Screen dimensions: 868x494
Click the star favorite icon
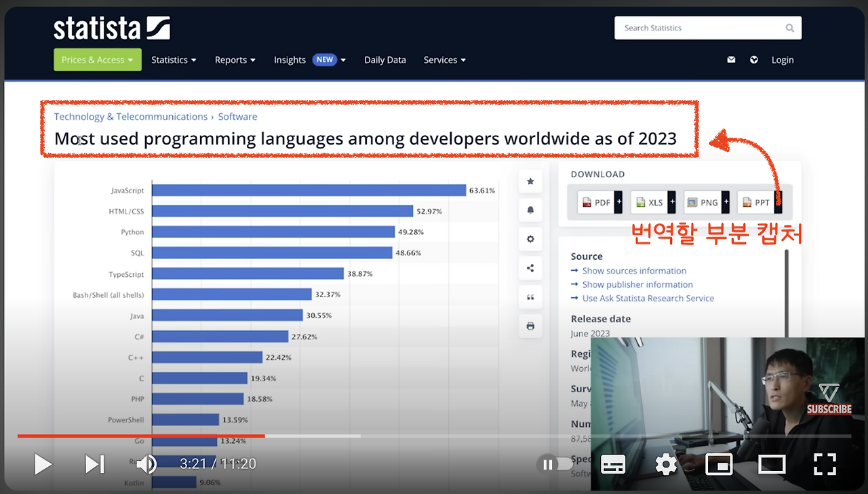530,181
